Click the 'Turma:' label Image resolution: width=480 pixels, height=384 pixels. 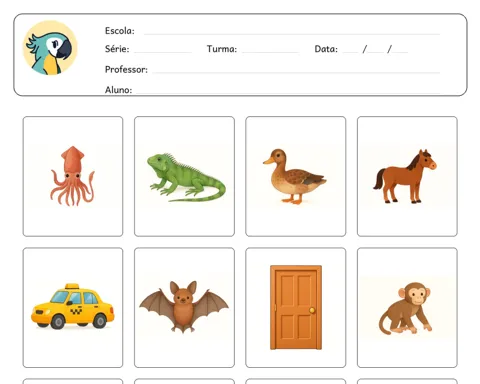222,49
